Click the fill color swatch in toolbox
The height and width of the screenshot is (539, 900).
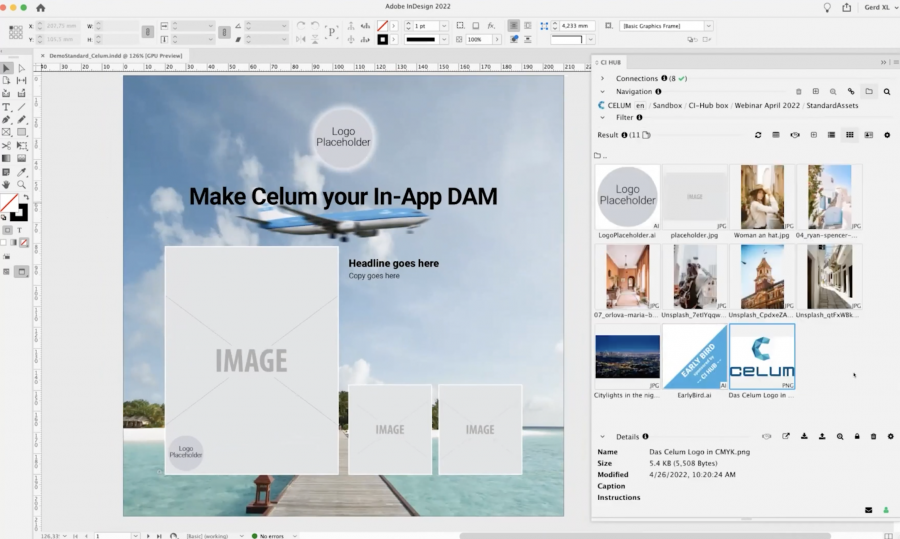click(x=9, y=203)
